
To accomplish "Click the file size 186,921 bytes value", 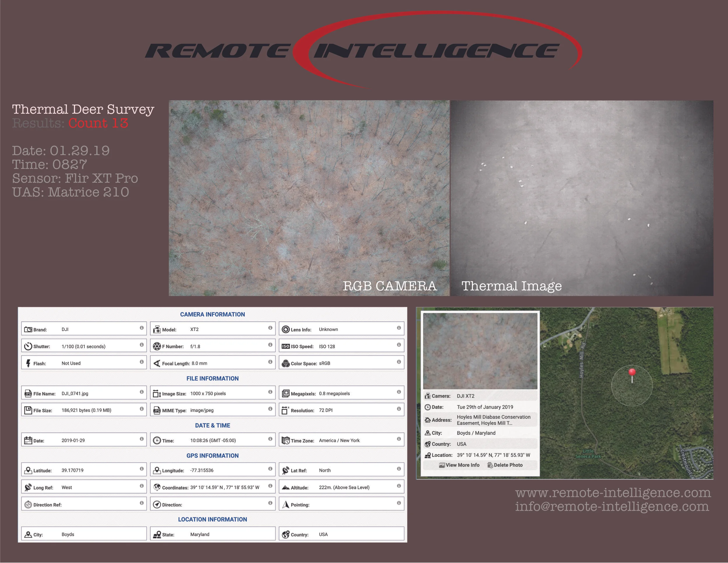I will (x=86, y=410).
